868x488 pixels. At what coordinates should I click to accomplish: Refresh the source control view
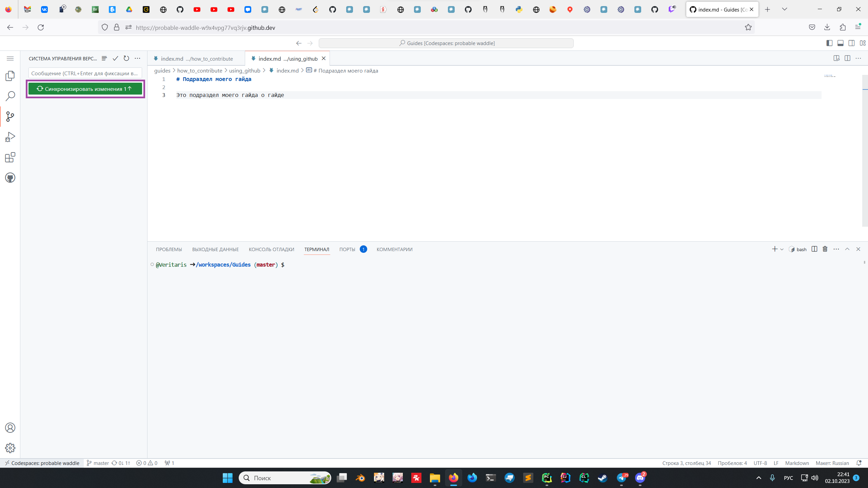pyautogui.click(x=126, y=58)
